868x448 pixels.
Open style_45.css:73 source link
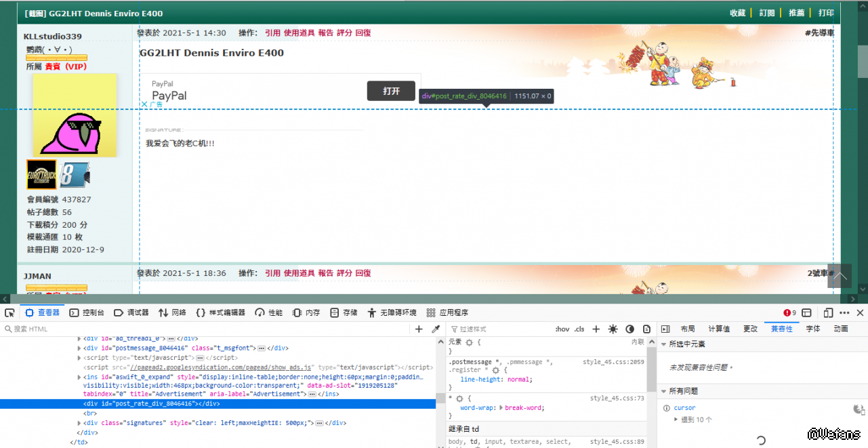tap(617, 399)
